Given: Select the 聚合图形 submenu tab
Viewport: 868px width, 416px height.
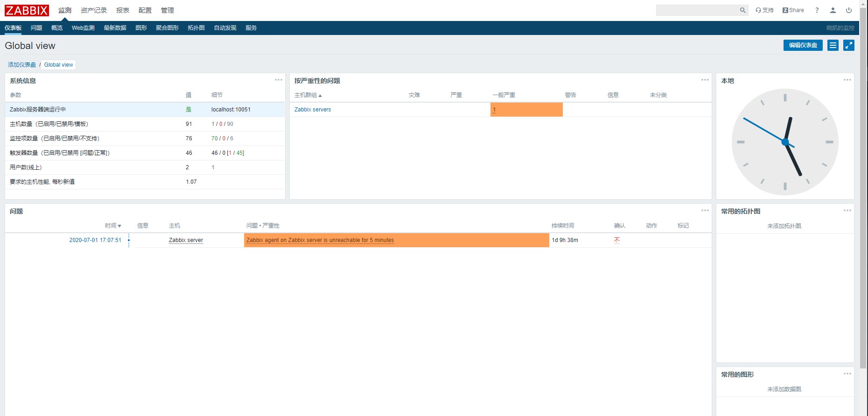Looking at the screenshot, I should tap(167, 28).
